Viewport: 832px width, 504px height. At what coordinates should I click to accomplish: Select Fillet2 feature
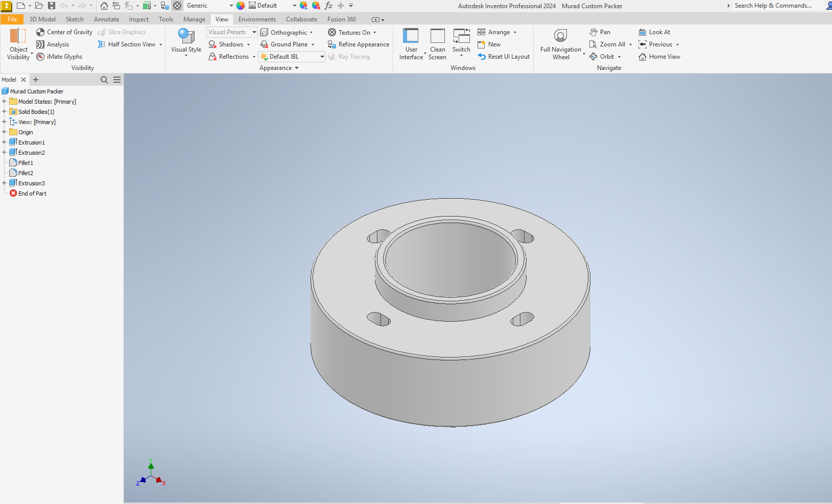click(26, 173)
